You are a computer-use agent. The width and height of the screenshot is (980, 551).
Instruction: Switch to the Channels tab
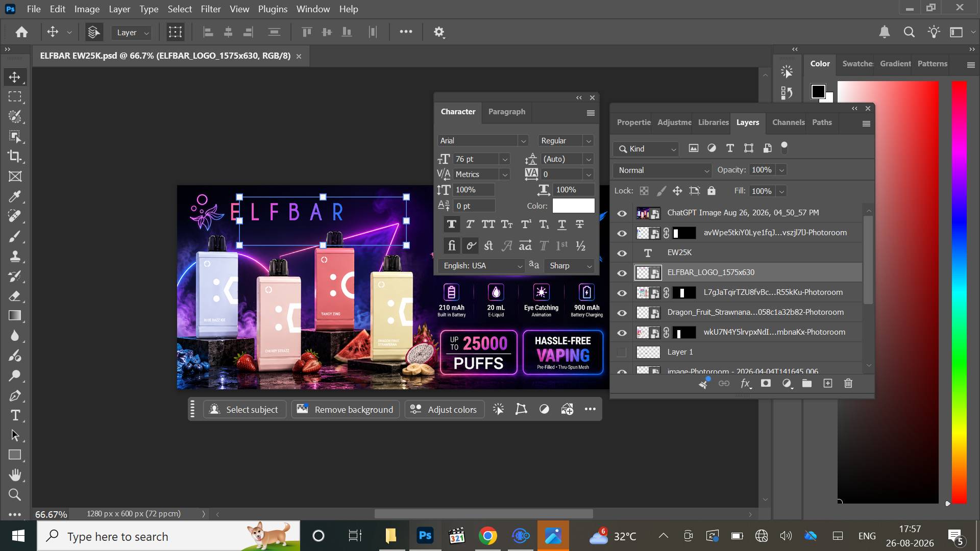788,122
